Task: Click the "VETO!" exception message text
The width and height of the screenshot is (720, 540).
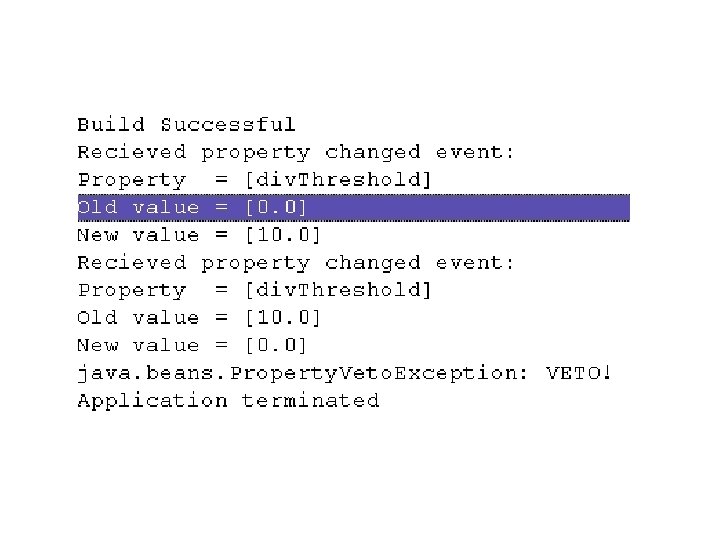Action: tap(579, 372)
